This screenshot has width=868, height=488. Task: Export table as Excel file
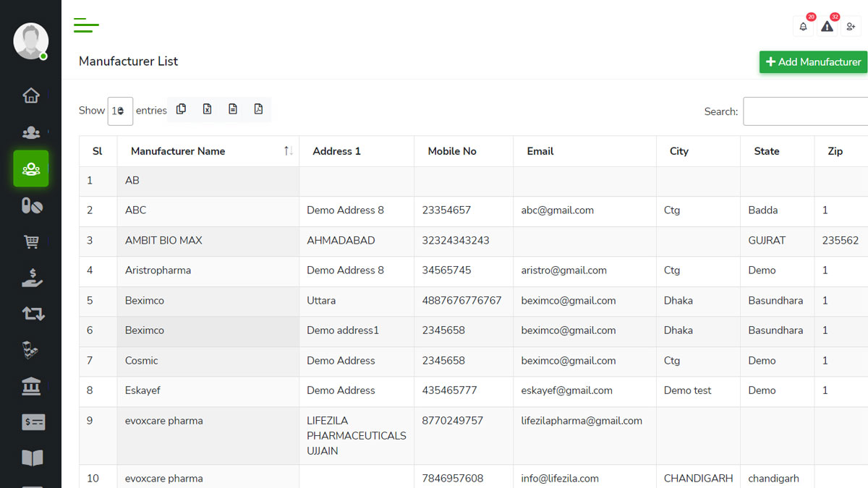coord(207,109)
